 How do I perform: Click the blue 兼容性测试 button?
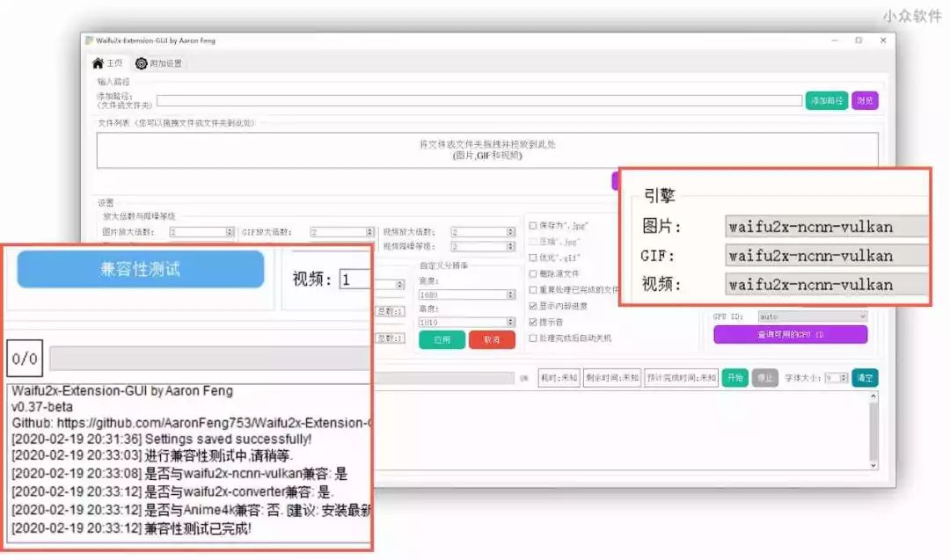(141, 269)
